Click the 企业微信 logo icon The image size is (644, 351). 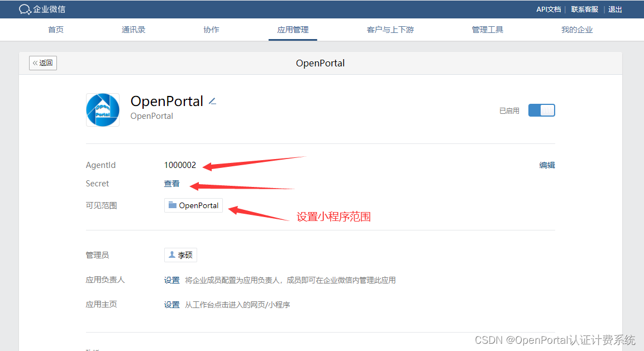click(x=25, y=9)
